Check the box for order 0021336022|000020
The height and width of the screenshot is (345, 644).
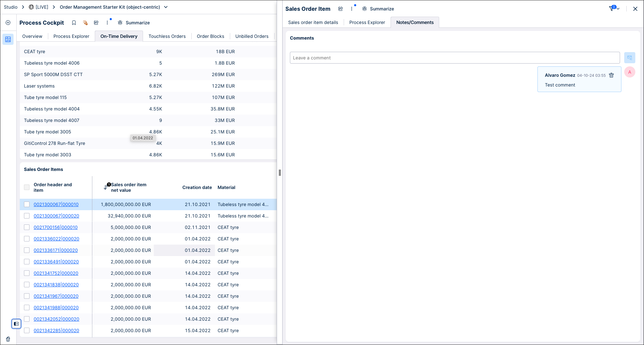point(27,239)
